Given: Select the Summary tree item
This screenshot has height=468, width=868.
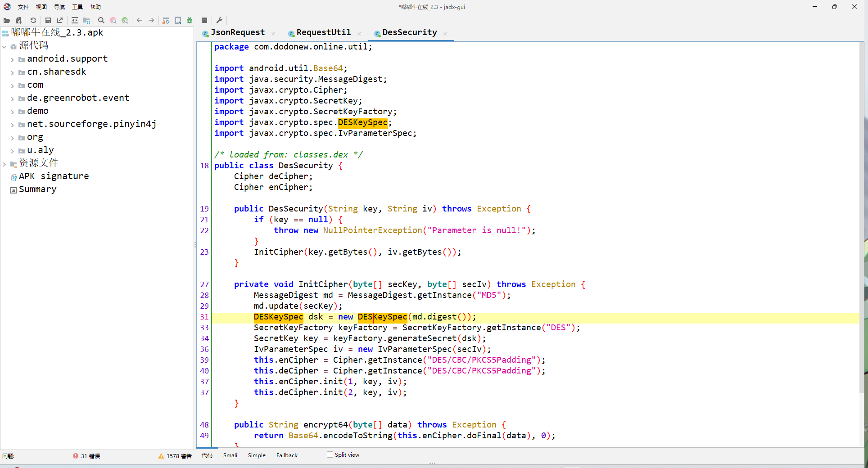Looking at the screenshot, I should 37,189.
